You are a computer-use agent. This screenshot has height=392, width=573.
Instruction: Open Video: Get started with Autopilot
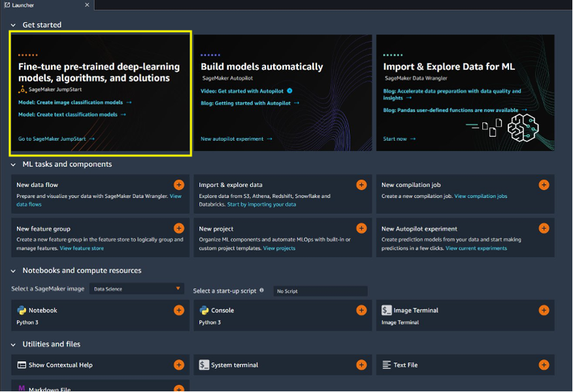(x=242, y=91)
